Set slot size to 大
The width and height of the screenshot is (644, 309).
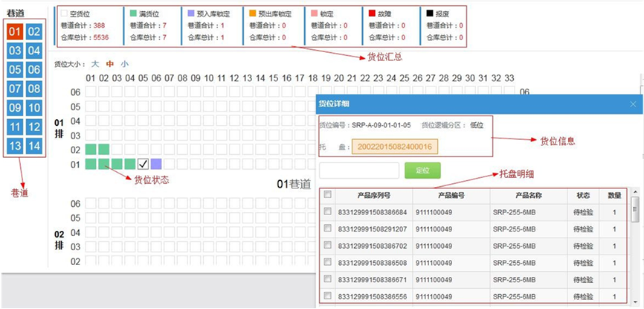pos(95,64)
